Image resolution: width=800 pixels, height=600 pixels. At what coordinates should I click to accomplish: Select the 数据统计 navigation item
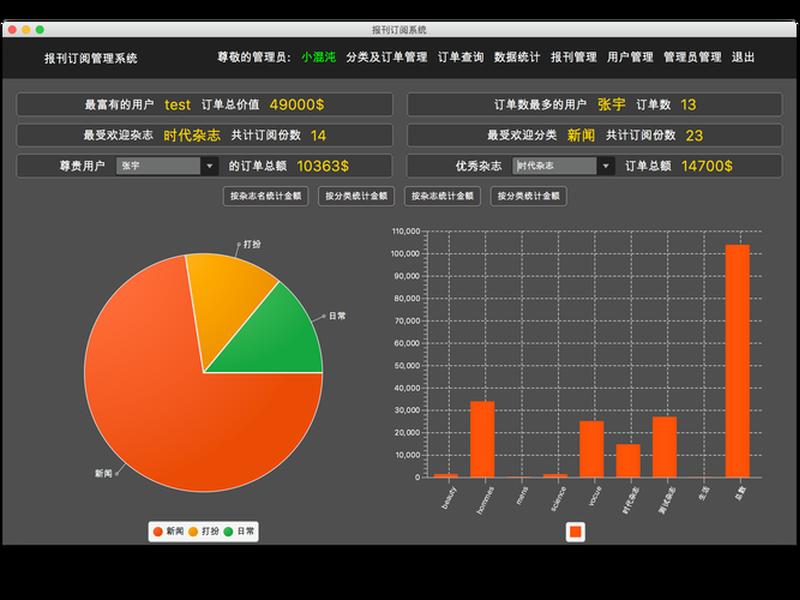tap(516, 57)
